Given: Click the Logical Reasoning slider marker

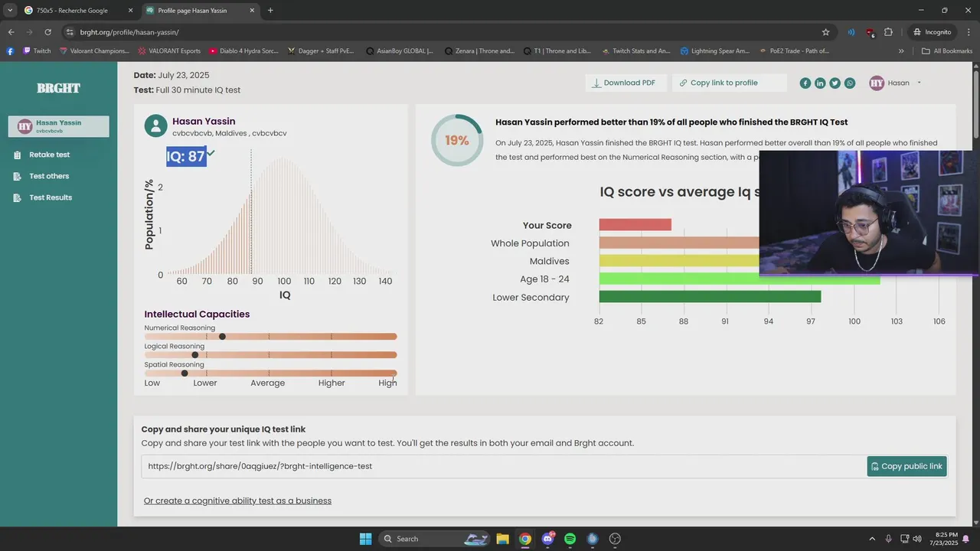Looking at the screenshot, I should click(194, 355).
